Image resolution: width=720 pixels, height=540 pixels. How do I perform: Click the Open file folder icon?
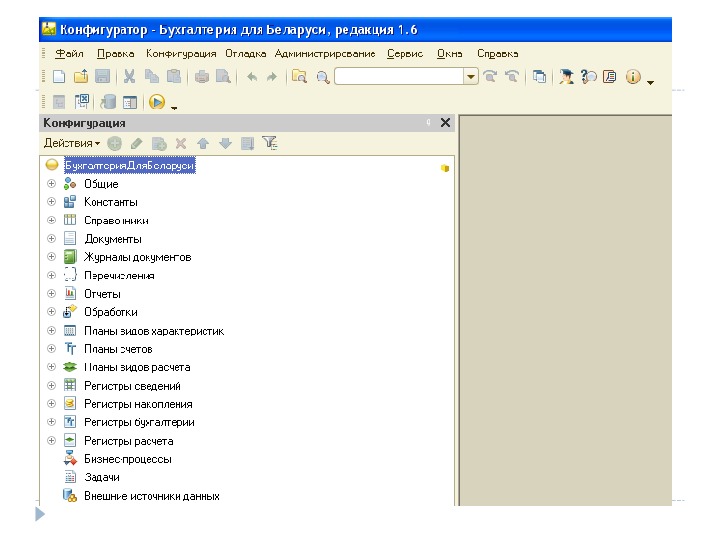[81, 76]
